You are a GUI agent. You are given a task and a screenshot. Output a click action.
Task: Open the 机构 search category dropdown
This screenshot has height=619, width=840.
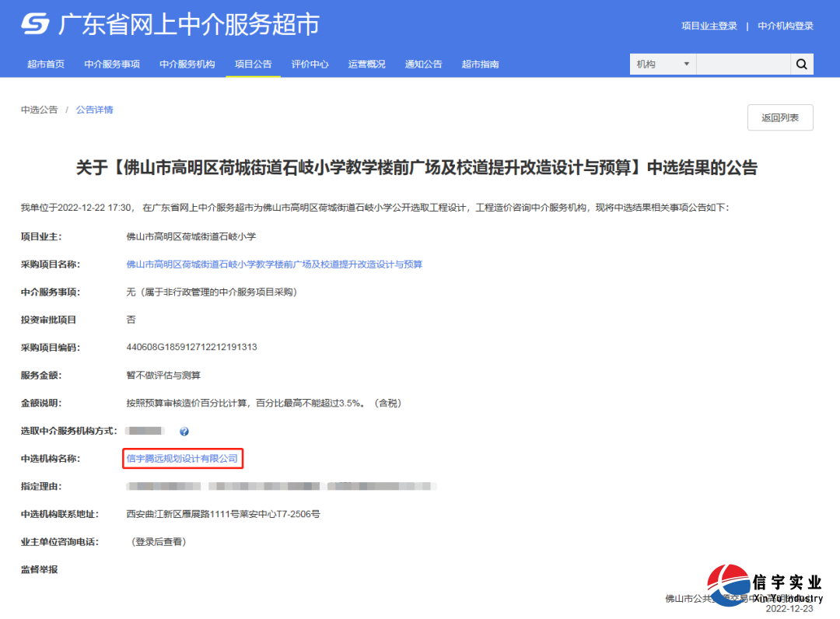(x=662, y=64)
